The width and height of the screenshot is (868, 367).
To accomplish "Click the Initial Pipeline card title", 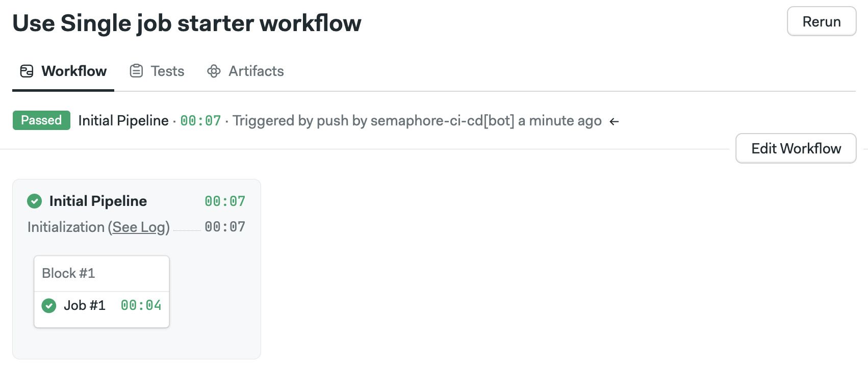I will pos(98,201).
